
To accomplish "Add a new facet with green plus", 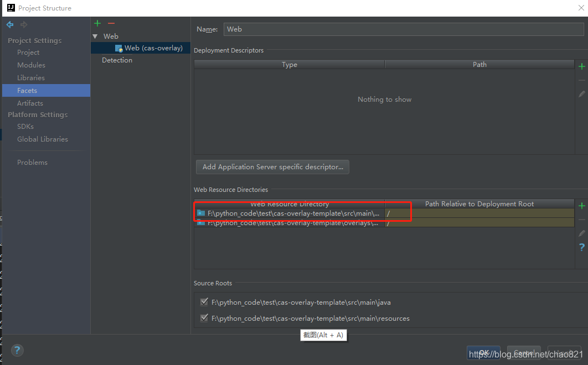I will tap(97, 23).
